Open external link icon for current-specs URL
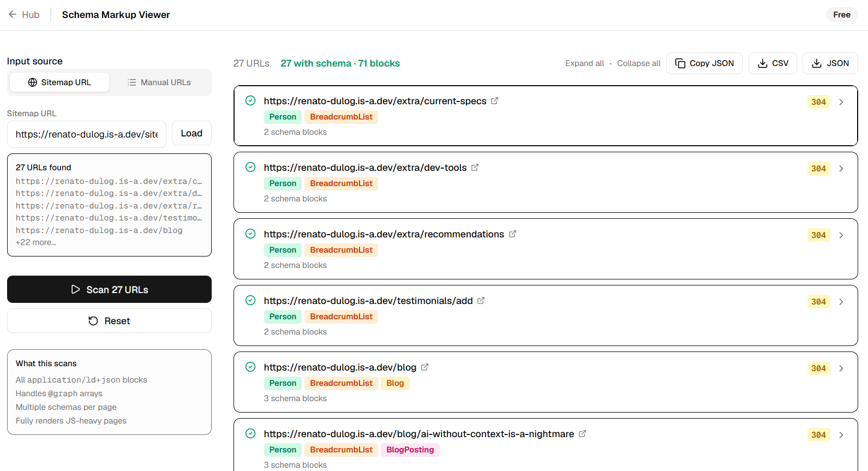This screenshot has height=471, width=868. tap(494, 101)
